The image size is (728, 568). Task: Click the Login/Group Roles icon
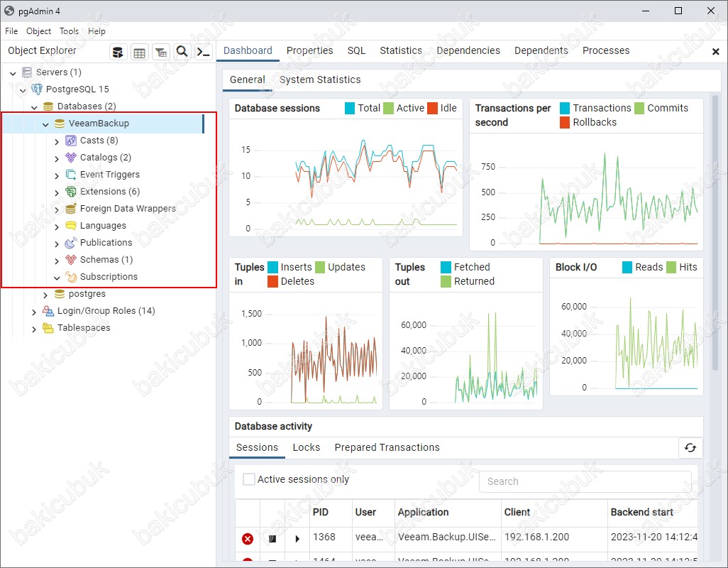pyautogui.click(x=48, y=311)
